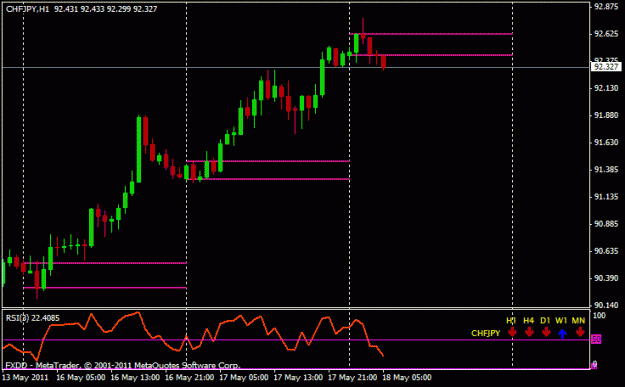Click the RSI scale value 100
Screen dimensions: 625x387
click(599, 316)
